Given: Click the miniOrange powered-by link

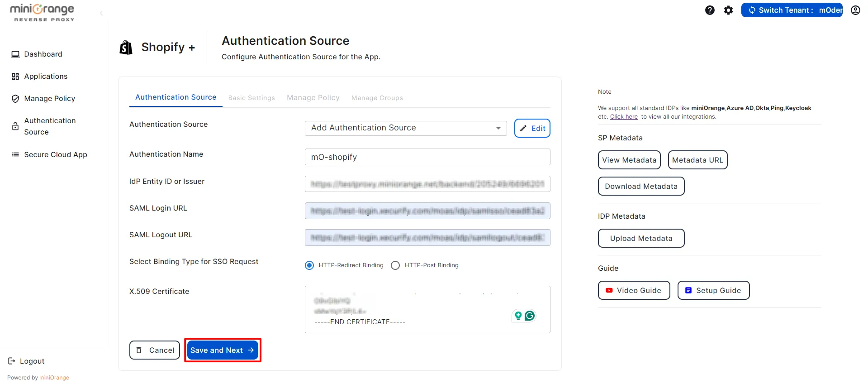Looking at the screenshot, I should [54, 378].
